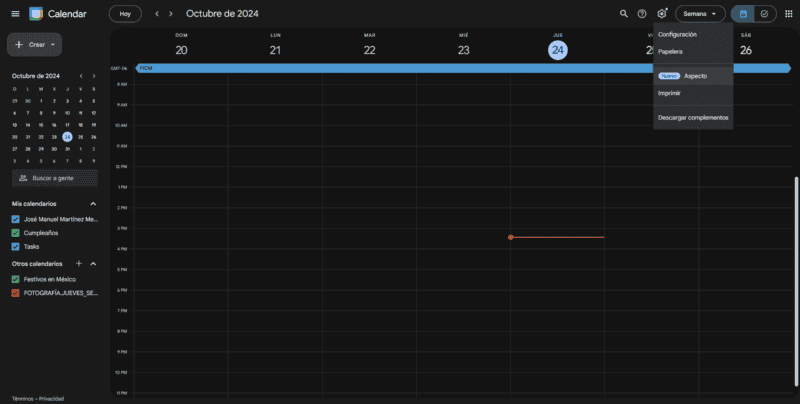Mini calendar next month arrow
Screen dimensions: 800x404
[94, 76]
